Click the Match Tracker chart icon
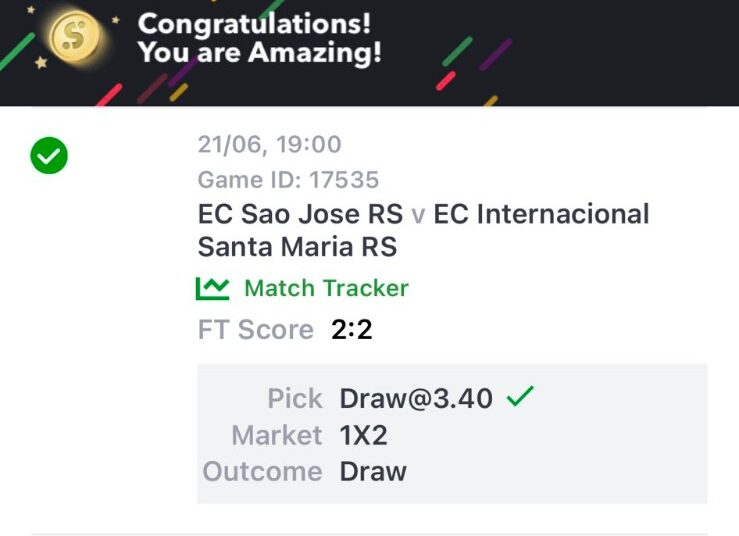 click(213, 288)
